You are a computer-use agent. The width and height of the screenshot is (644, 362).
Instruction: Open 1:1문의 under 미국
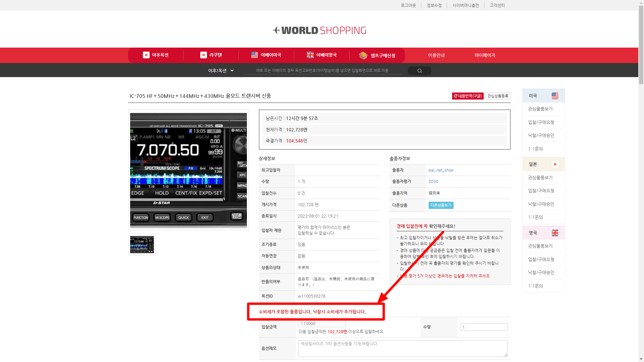pos(535,149)
